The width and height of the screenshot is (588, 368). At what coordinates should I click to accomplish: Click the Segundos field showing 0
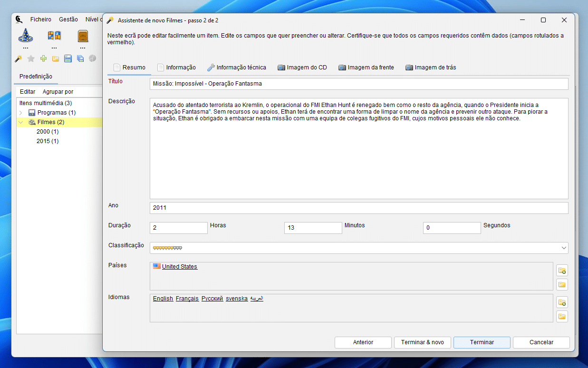[x=452, y=228]
